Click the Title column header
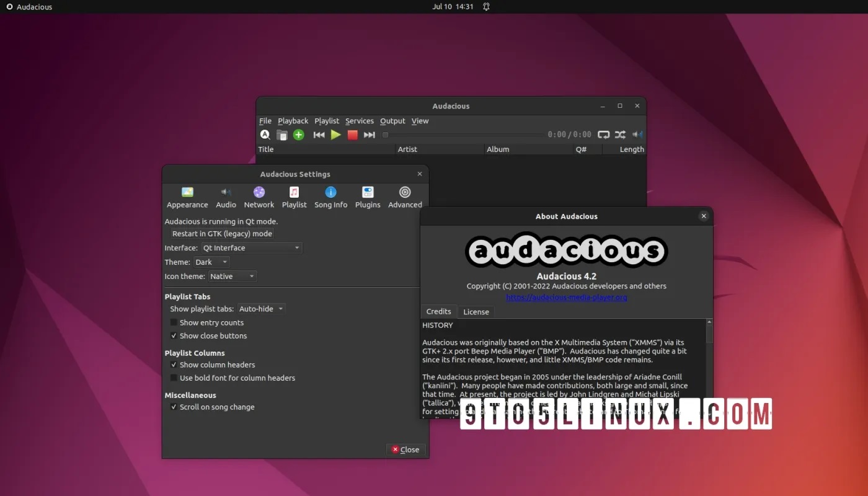Viewport: 868px width, 496px height. click(326, 149)
